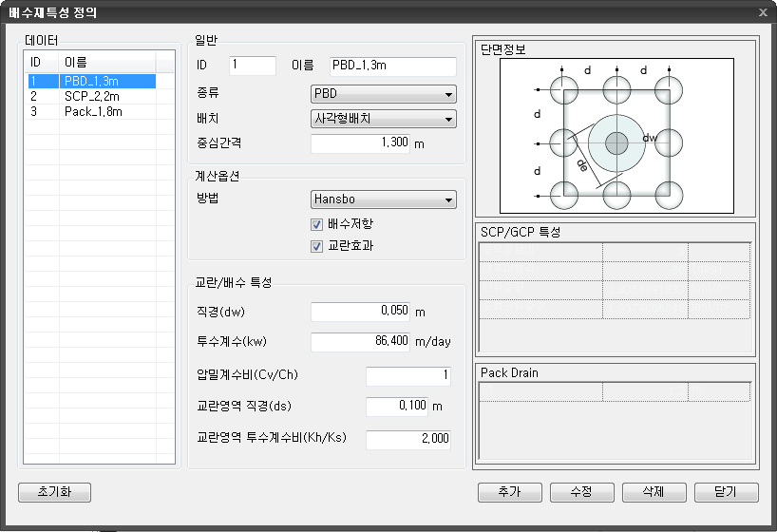Image resolution: width=777 pixels, height=532 pixels.
Task: Select PBD_1.3m row in data list
Action: point(91,82)
